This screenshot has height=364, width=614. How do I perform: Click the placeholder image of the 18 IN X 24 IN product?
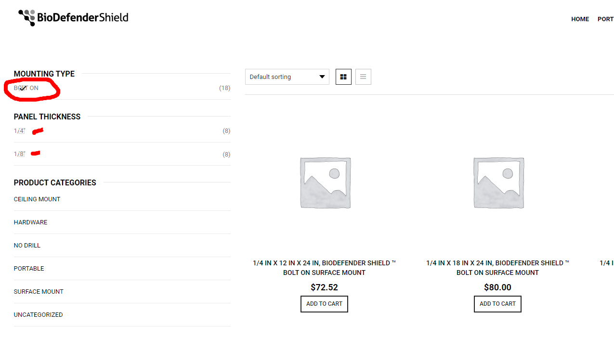pos(498,183)
